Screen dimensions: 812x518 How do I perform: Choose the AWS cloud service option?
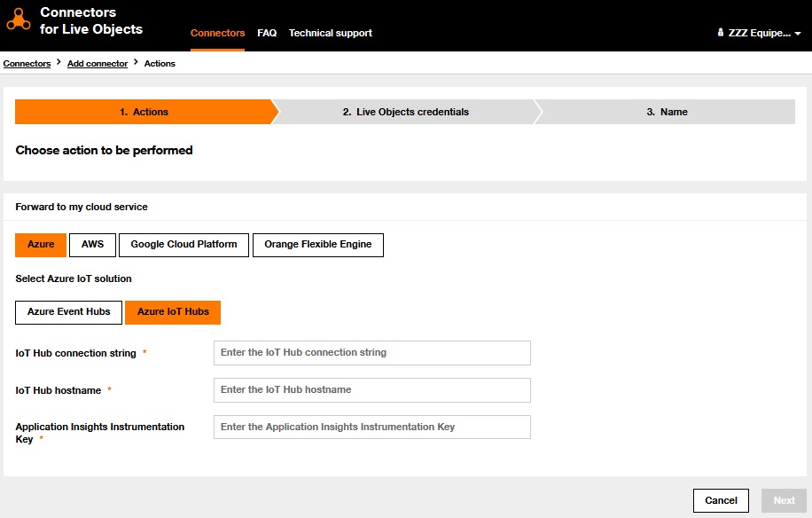click(92, 245)
